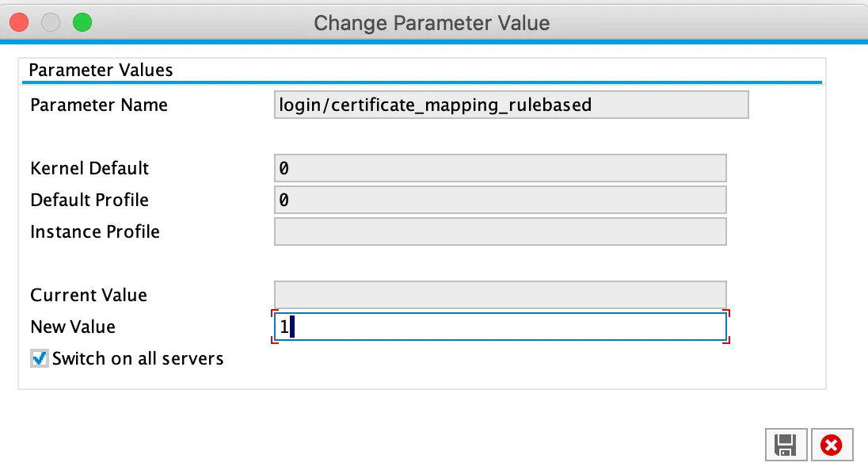
Task: Click the red cancel X icon
Action: 831,445
